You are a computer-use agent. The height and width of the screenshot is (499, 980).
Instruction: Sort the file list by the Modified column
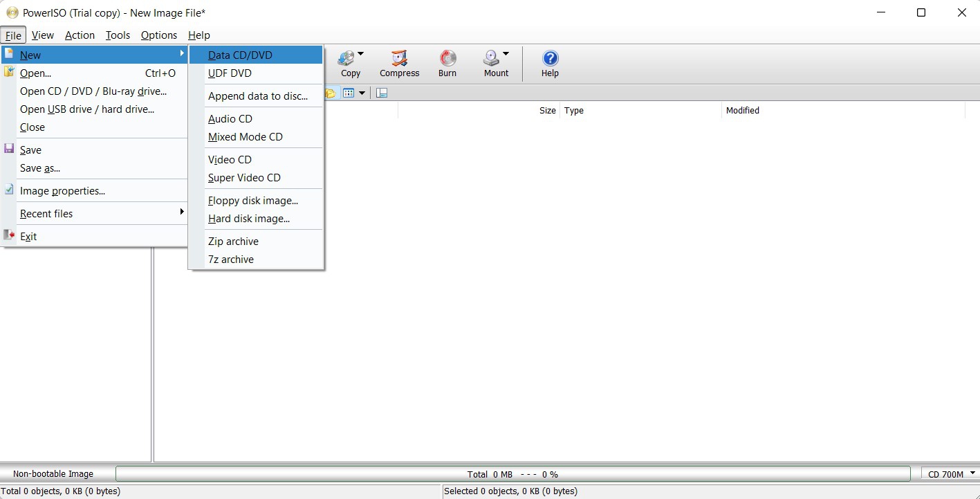click(x=843, y=110)
